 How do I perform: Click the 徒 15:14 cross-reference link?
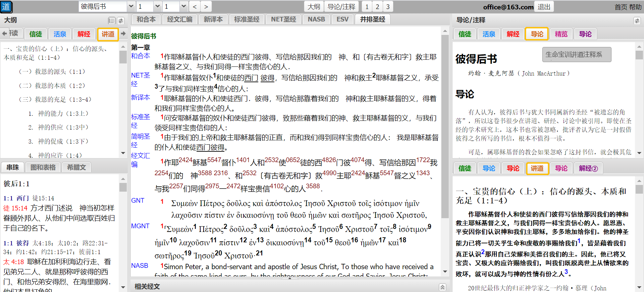coord(15,208)
